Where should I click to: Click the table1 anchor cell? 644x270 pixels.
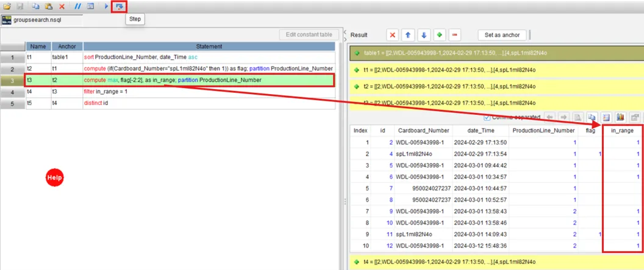click(67, 57)
